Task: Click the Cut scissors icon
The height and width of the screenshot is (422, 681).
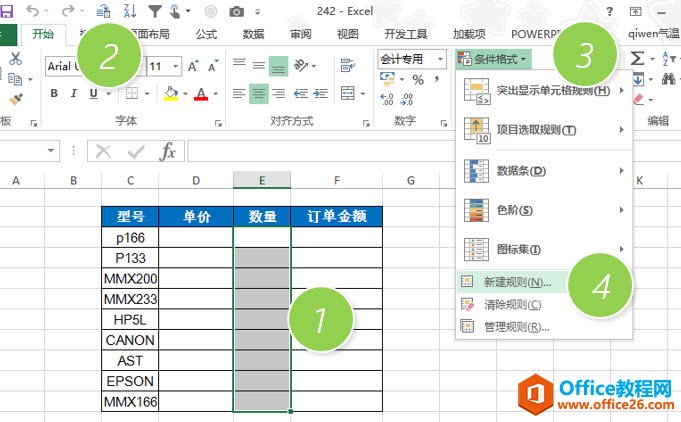Action: [15, 58]
